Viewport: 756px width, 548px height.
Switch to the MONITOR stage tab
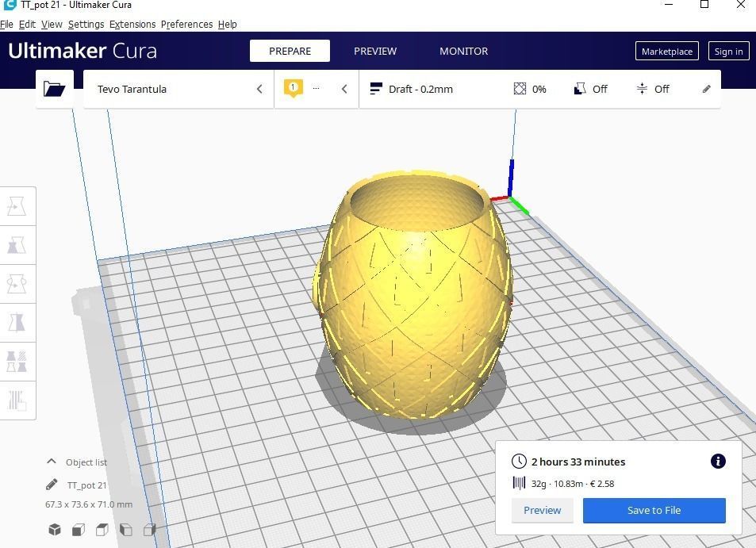pos(463,51)
